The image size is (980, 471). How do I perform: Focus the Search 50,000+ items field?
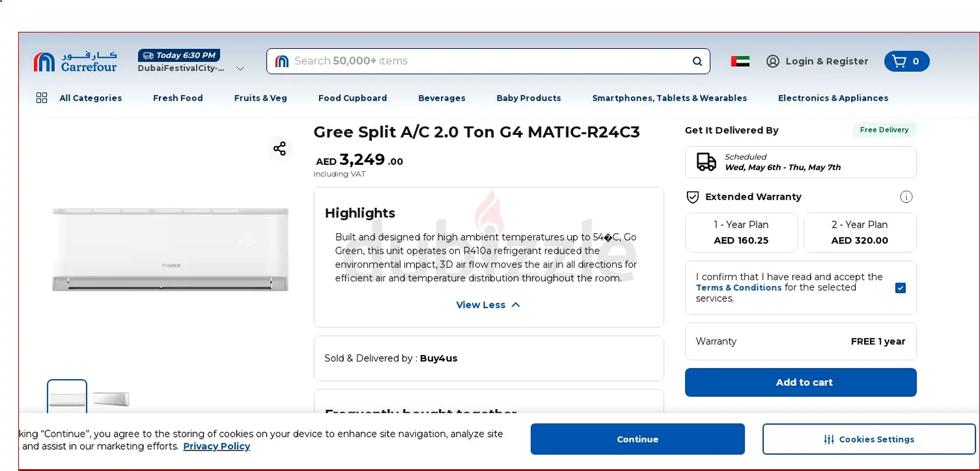coord(489,61)
